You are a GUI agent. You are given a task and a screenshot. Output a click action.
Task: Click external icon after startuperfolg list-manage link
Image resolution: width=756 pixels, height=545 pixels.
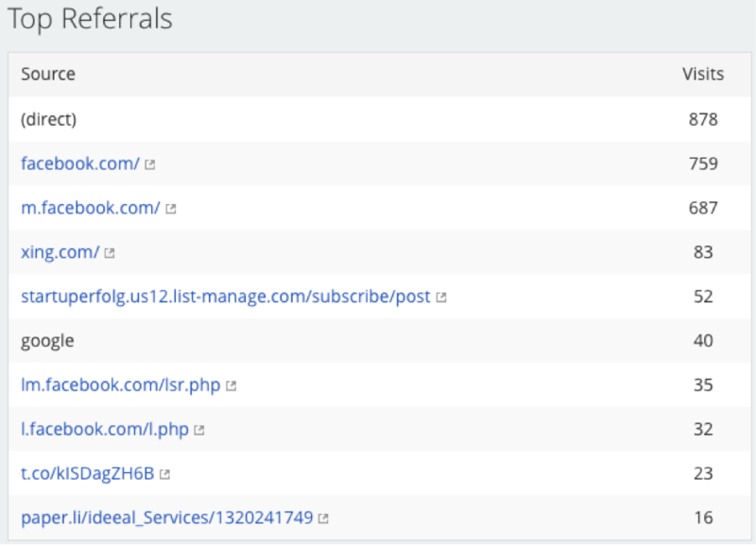[x=441, y=298]
